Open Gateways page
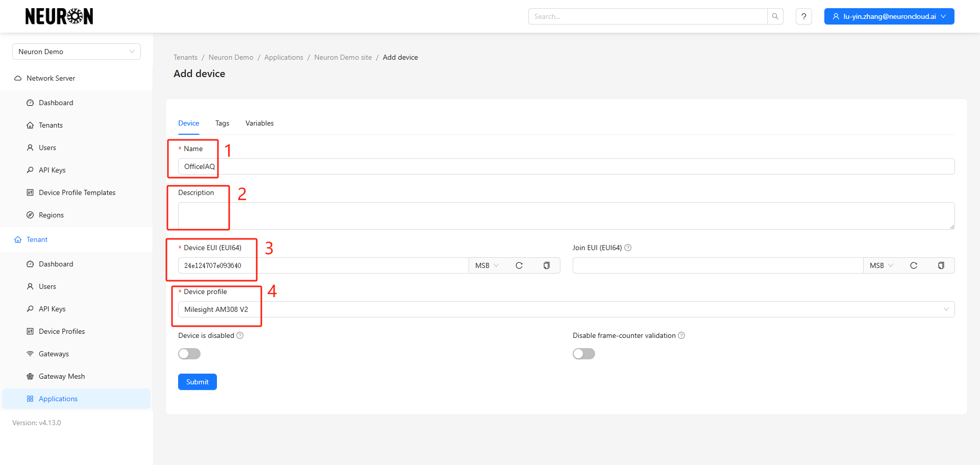The height and width of the screenshot is (465, 980). 77,354
